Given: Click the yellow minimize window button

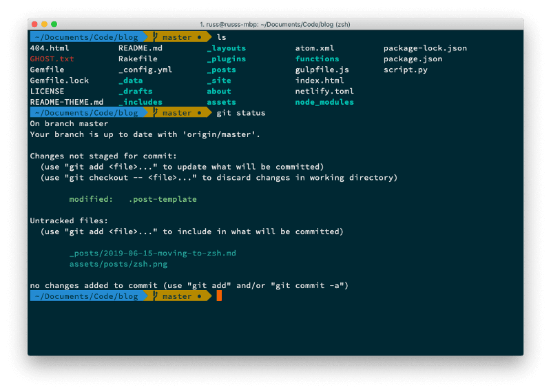Looking at the screenshot, I should pyautogui.click(x=45, y=24).
